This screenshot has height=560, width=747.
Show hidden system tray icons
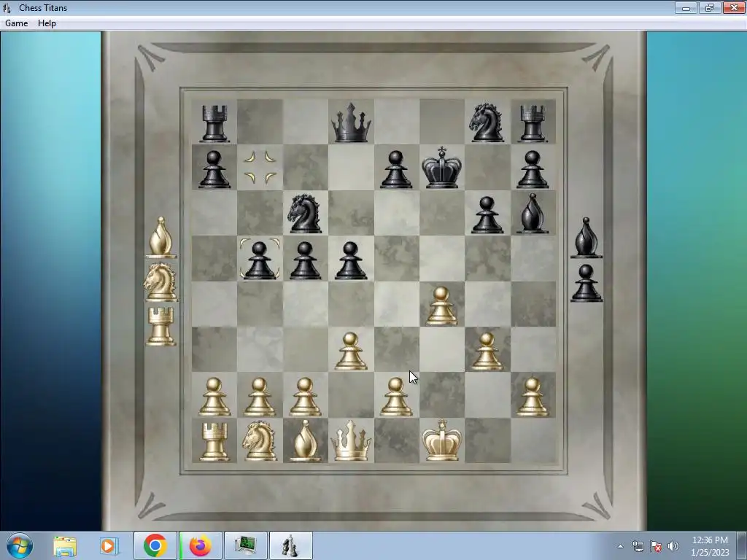(620, 546)
